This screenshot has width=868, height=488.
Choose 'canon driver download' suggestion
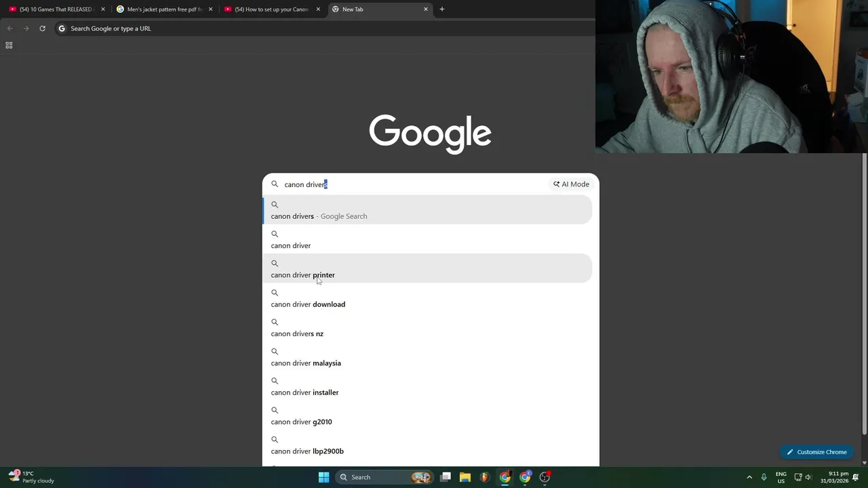(x=427, y=298)
